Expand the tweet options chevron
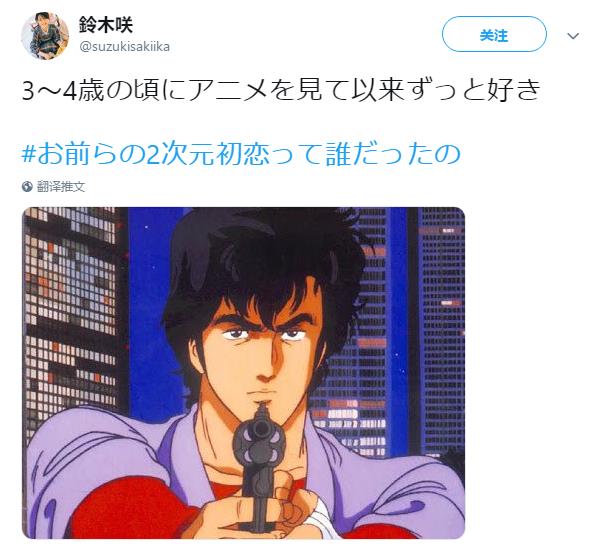Screen dimensions: 598x550 point(573,36)
